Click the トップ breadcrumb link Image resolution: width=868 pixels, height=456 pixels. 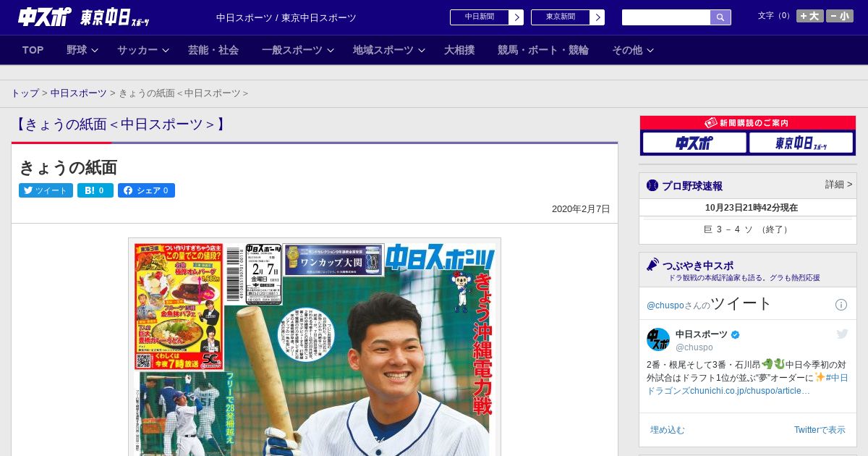coord(25,93)
